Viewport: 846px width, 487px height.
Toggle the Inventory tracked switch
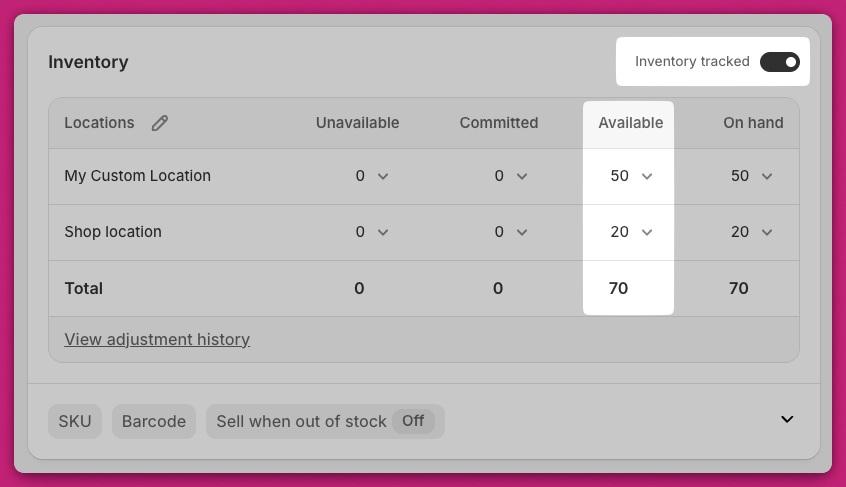(x=780, y=62)
